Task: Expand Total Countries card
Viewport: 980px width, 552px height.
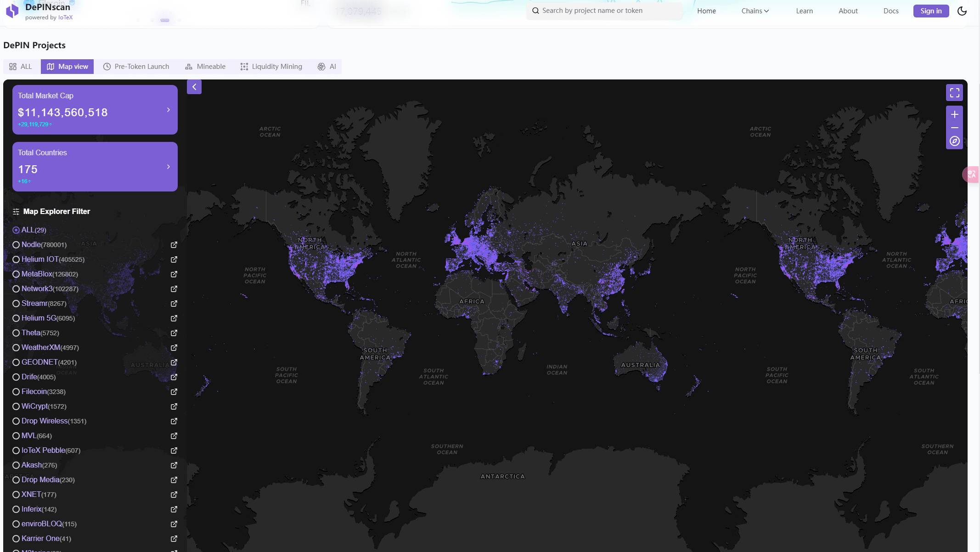Action: pos(169,167)
